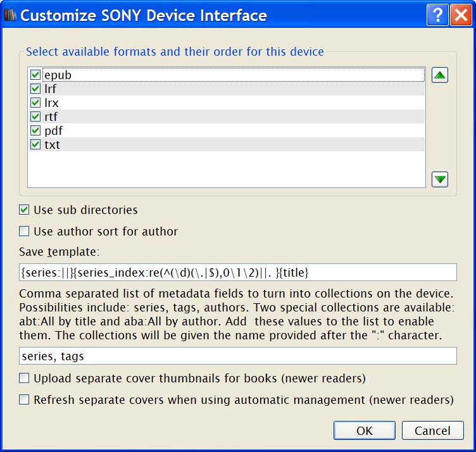Click the calibre books icon in title bar
The image size is (476, 452).
(x=11, y=15)
